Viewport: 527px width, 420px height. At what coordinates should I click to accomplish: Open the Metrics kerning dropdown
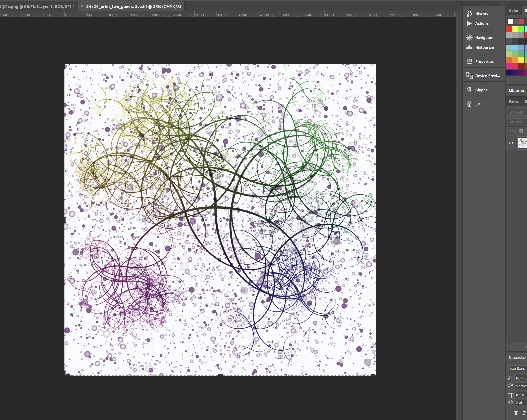(x=521, y=386)
